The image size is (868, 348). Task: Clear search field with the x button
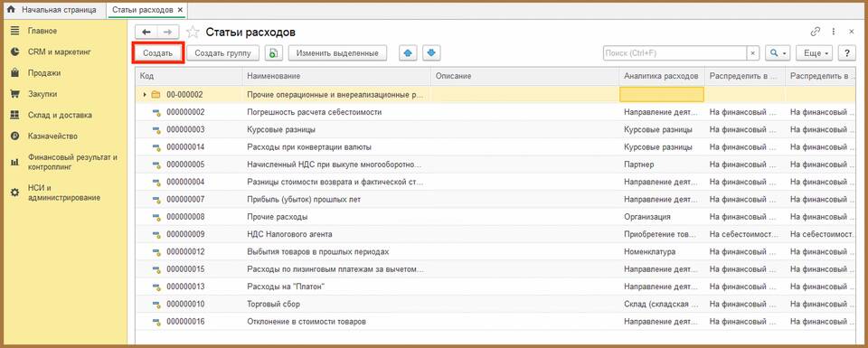(753, 53)
